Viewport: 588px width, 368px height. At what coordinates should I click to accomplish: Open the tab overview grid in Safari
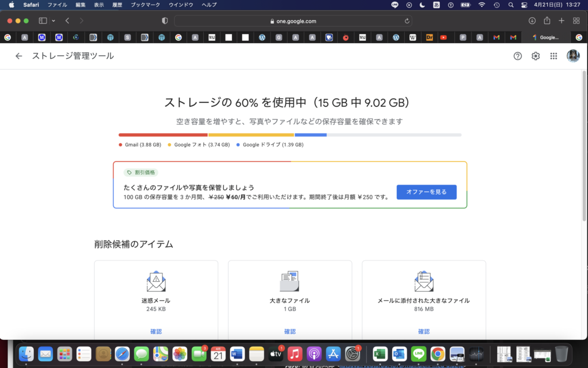click(x=575, y=20)
